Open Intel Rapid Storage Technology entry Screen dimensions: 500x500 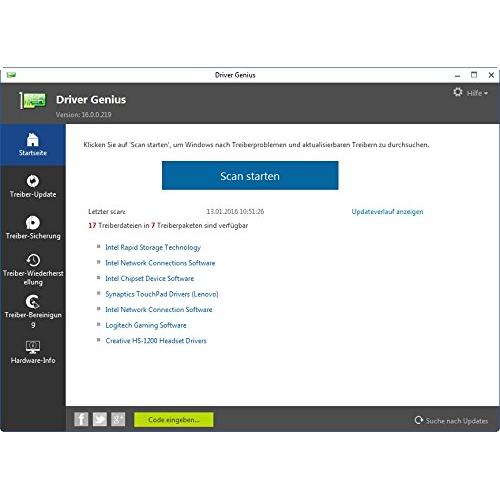(x=153, y=247)
